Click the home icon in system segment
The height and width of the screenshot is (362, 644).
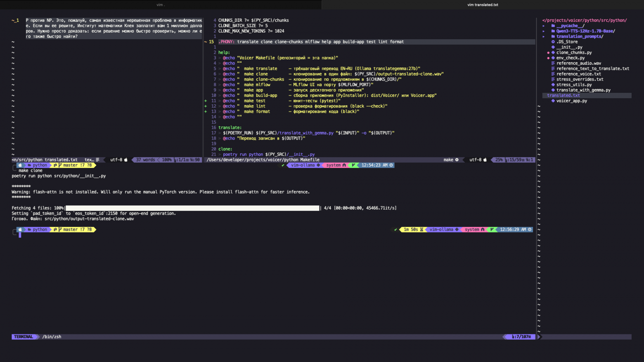click(x=482, y=230)
